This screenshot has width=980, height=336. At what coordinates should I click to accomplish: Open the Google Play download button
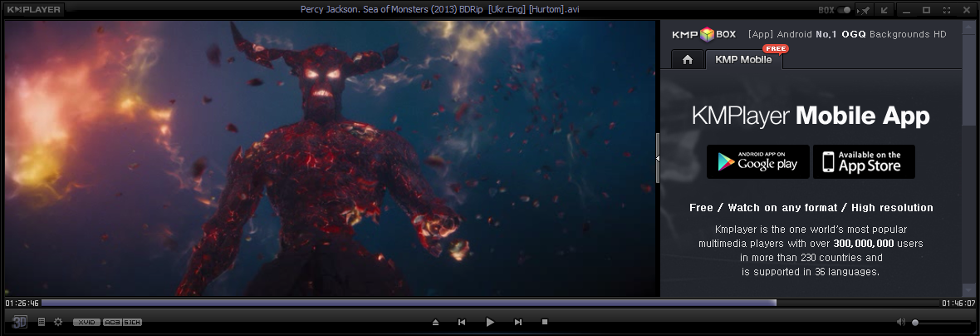click(x=757, y=161)
